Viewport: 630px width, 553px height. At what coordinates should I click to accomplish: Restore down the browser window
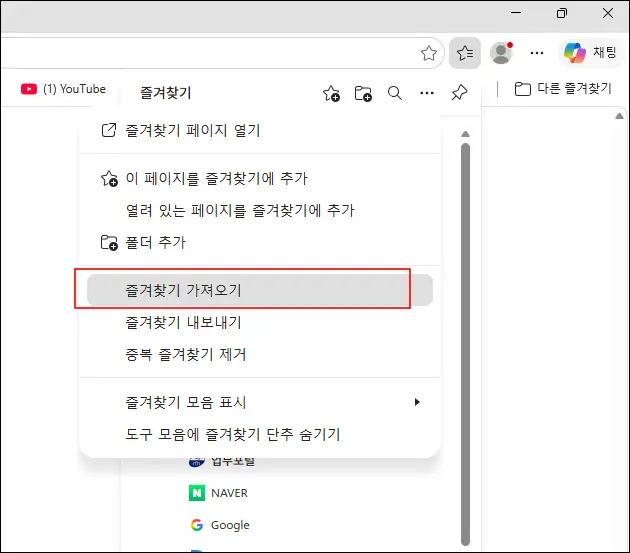[x=562, y=13]
